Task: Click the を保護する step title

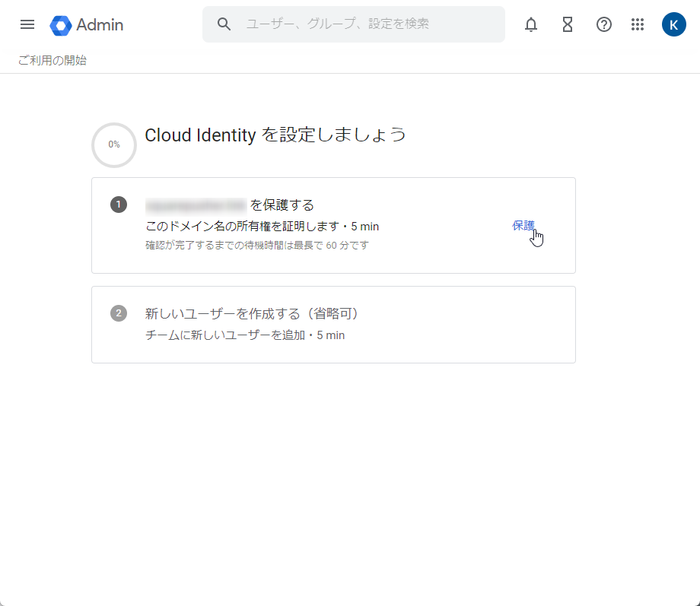Action: 282,205
